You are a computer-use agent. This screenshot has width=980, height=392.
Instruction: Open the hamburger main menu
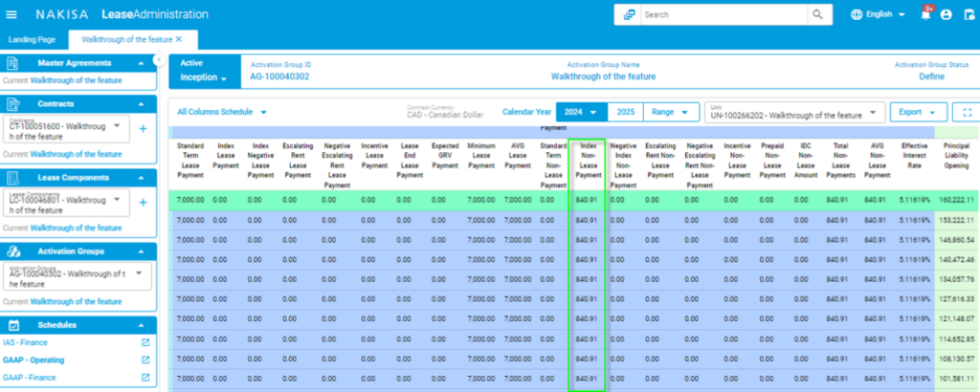tap(11, 14)
